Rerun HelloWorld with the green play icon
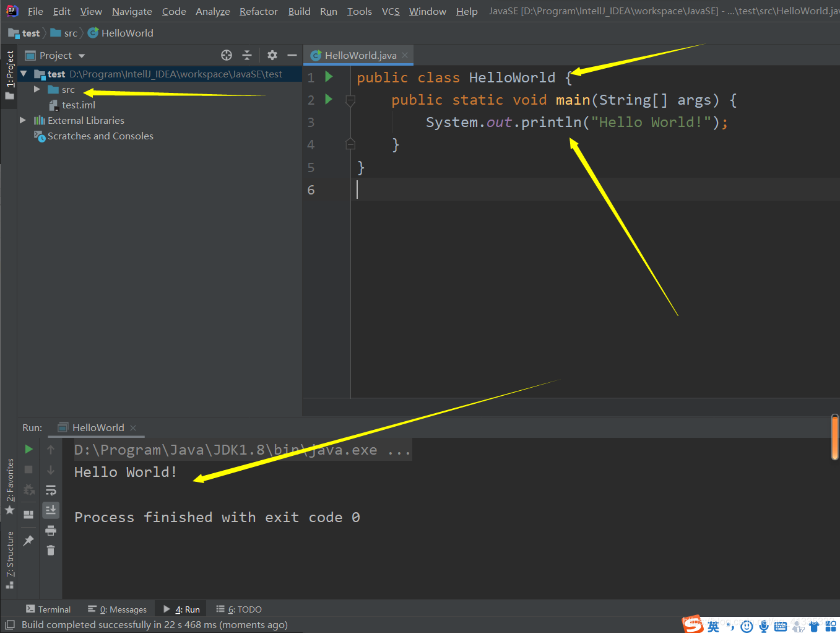Viewport: 840px width, 633px height. click(28, 449)
